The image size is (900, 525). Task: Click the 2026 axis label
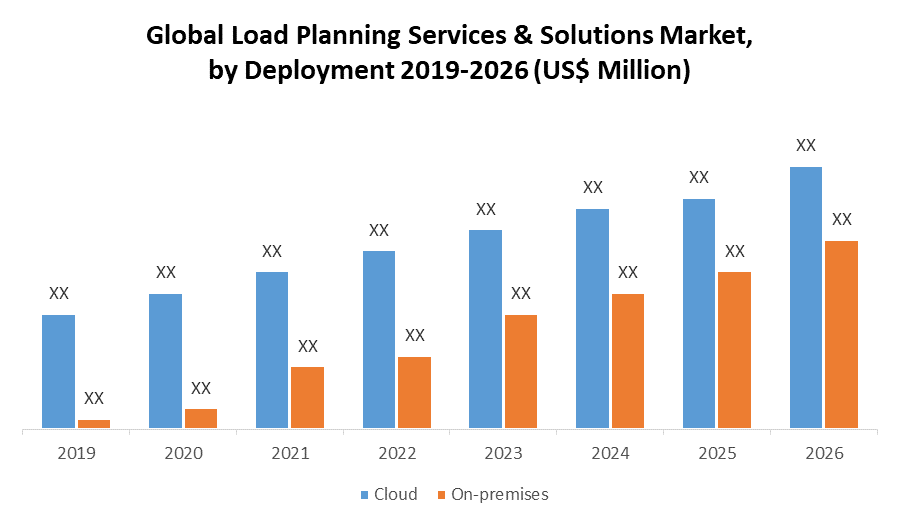pyautogui.click(x=823, y=453)
